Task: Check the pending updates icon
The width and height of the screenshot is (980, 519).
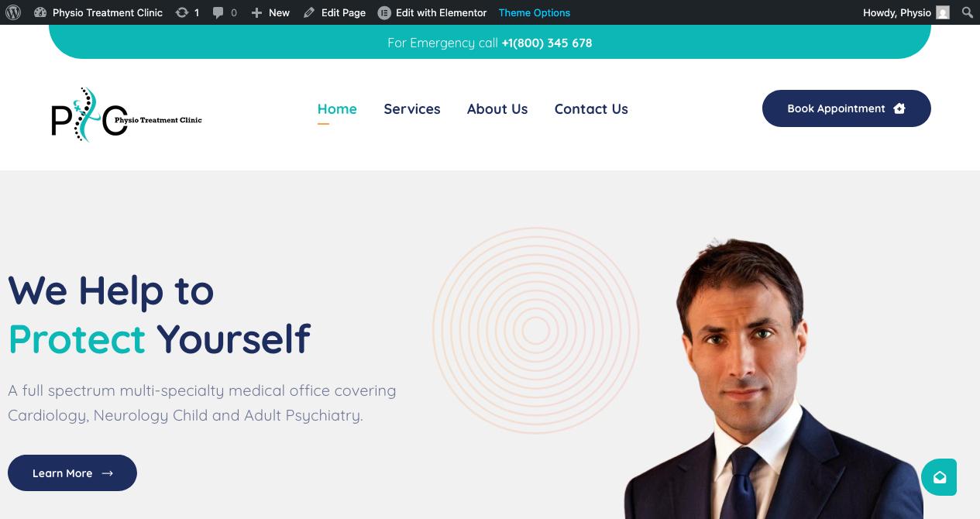Action: 182,12
